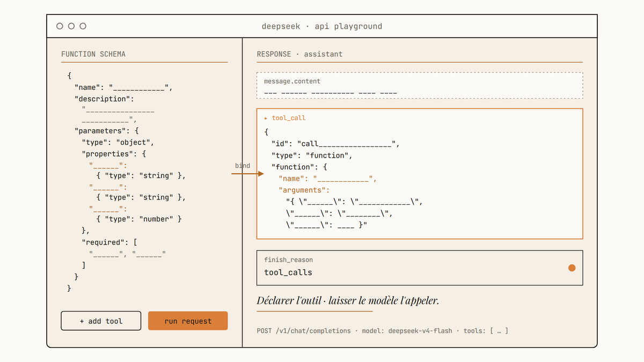Click the "description": line in the schema
This screenshot has width=644, height=362.
point(104,99)
